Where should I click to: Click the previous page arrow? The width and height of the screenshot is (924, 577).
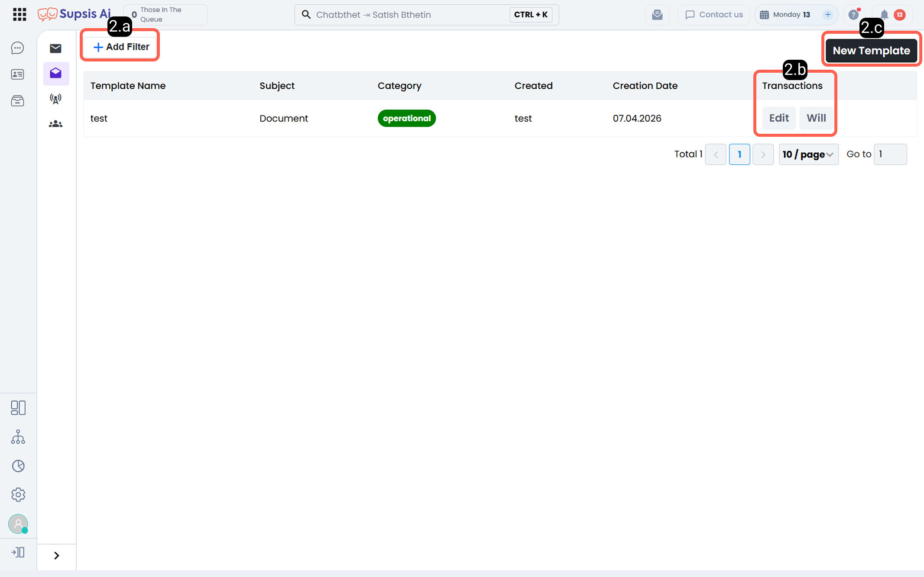tap(716, 155)
